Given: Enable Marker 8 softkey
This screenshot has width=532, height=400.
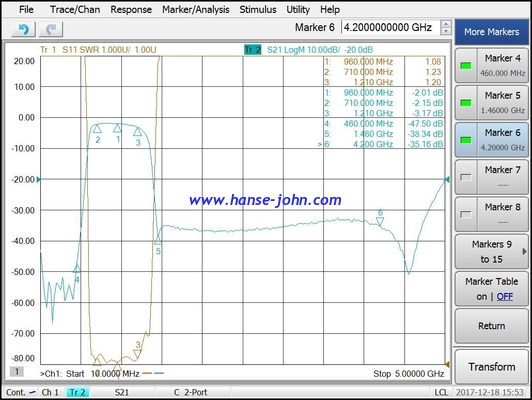Looking at the screenshot, I should [x=492, y=214].
